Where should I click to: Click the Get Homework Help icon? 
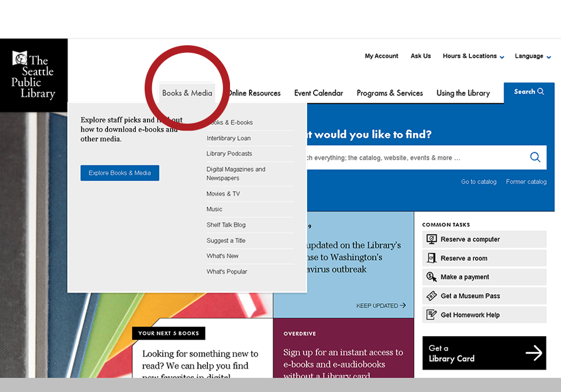pos(431,314)
